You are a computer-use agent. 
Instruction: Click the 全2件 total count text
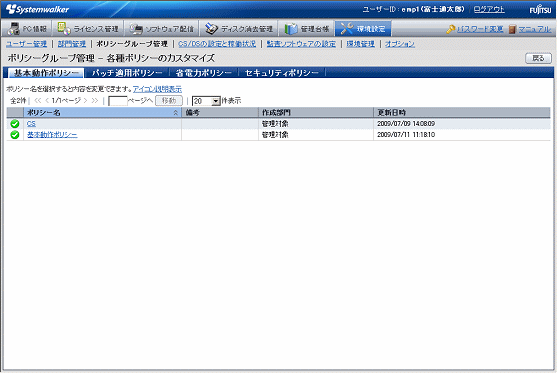(18, 101)
